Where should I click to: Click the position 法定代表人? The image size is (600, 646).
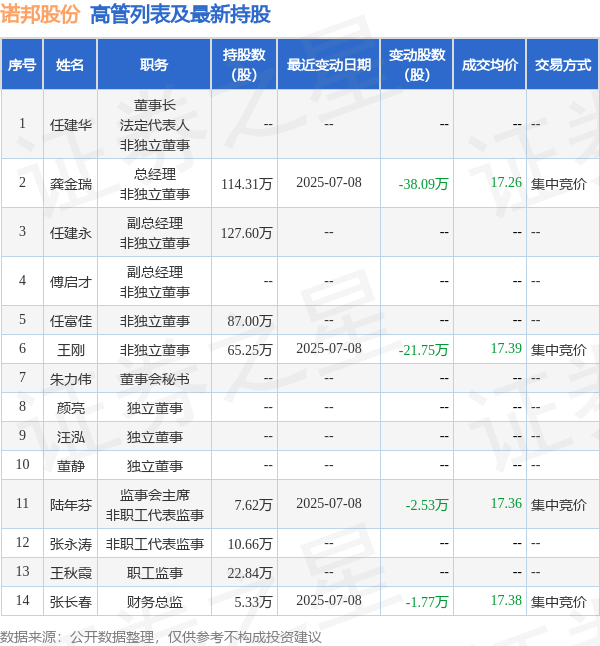(x=155, y=125)
